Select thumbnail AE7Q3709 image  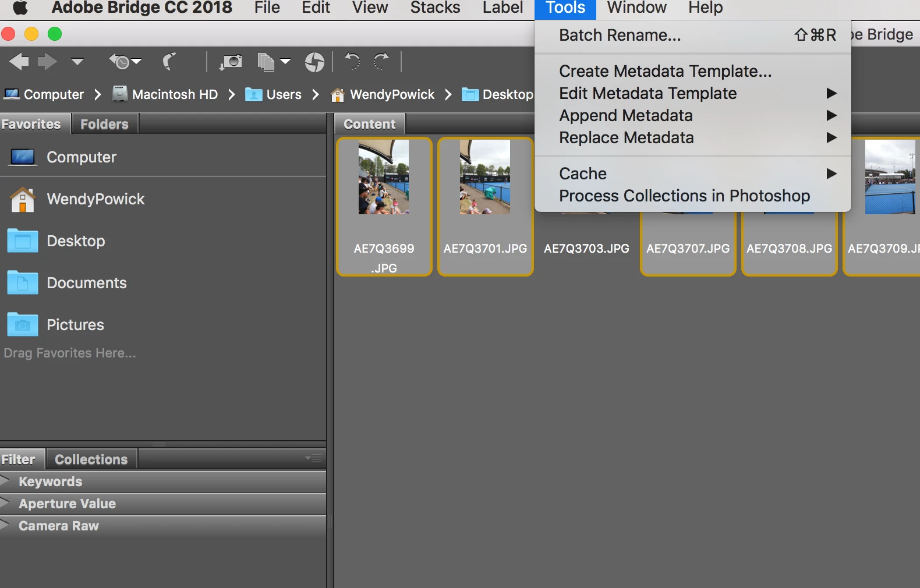pyautogui.click(x=890, y=177)
